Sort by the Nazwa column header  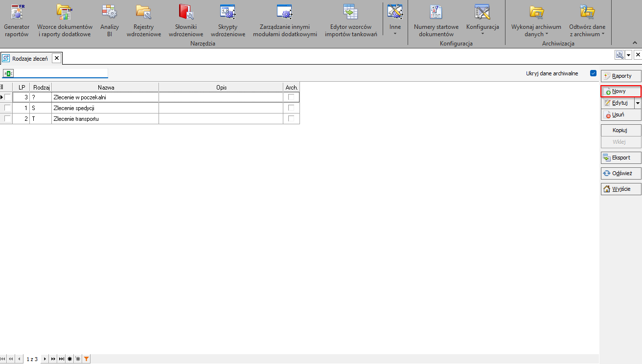(105, 87)
